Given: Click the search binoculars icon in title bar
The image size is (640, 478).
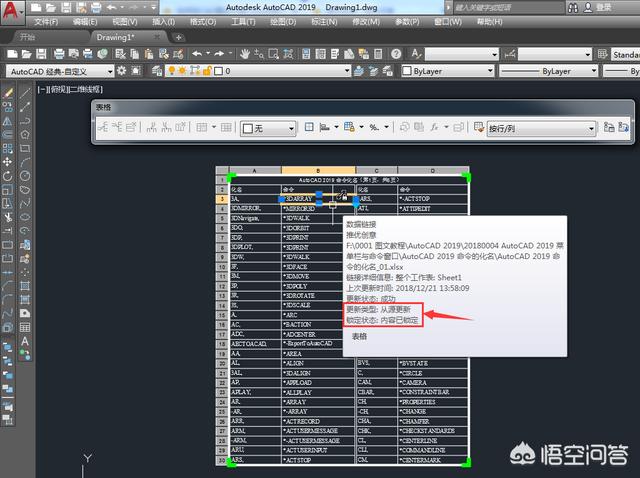Looking at the screenshot, I should point(573,8).
